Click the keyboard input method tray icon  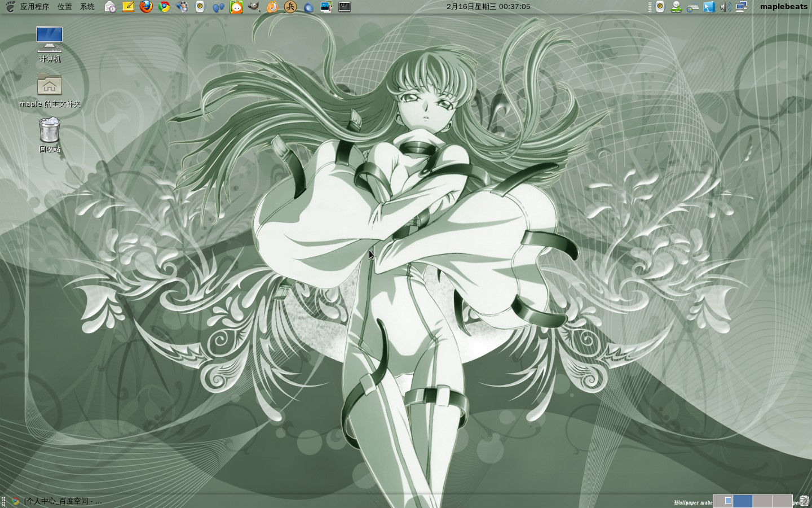692,7
